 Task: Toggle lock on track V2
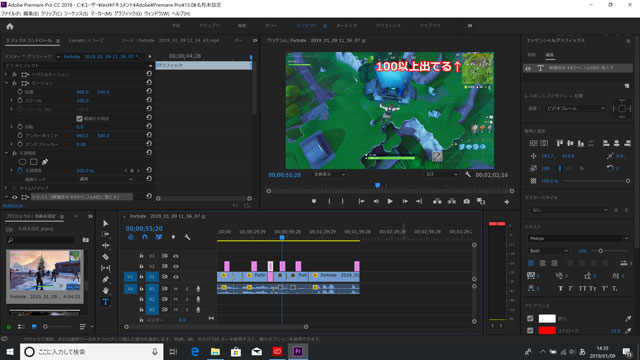click(141, 266)
